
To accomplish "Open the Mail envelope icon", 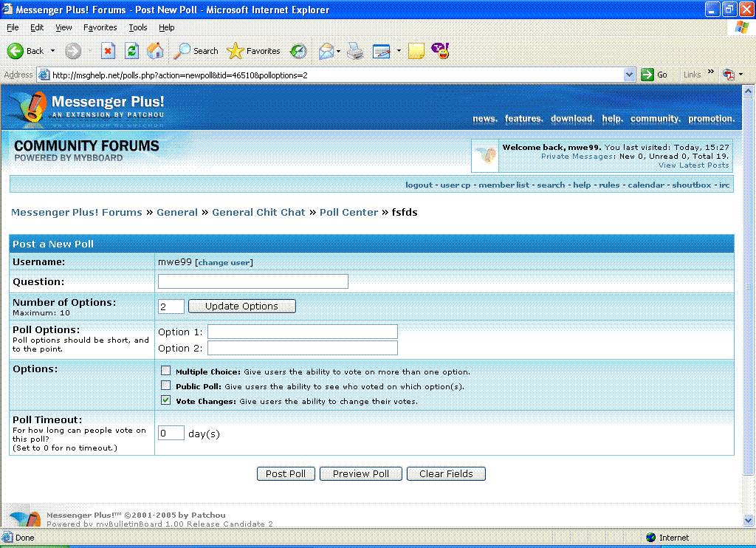I will [x=326, y=51].
